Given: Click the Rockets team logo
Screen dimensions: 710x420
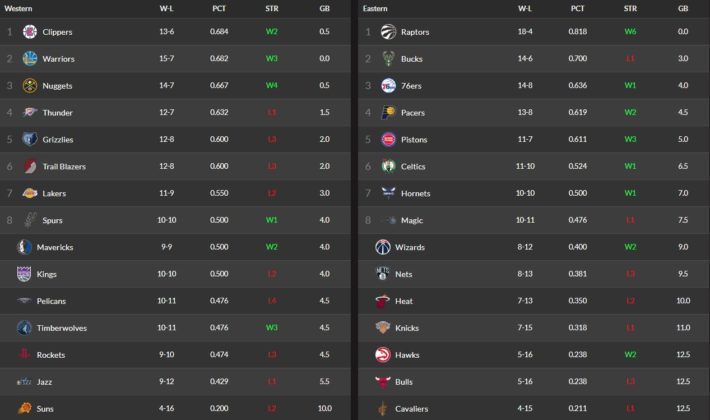Looking at the screenshot, I should click(x=24, y=354).
